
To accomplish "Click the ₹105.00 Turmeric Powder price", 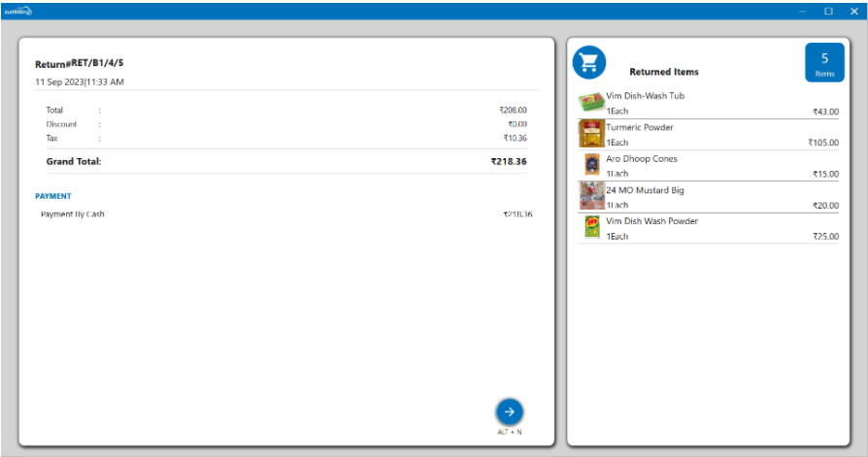I will point(822,143).
